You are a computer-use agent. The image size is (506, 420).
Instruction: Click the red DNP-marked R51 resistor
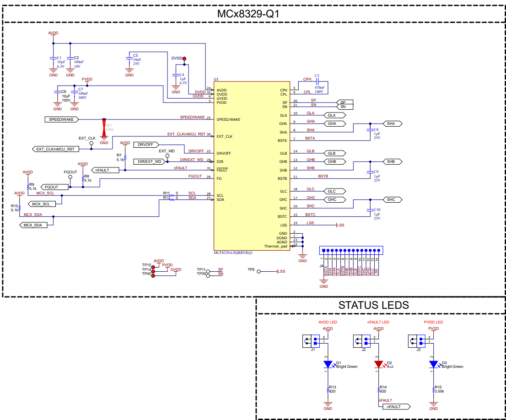point(104,126)
